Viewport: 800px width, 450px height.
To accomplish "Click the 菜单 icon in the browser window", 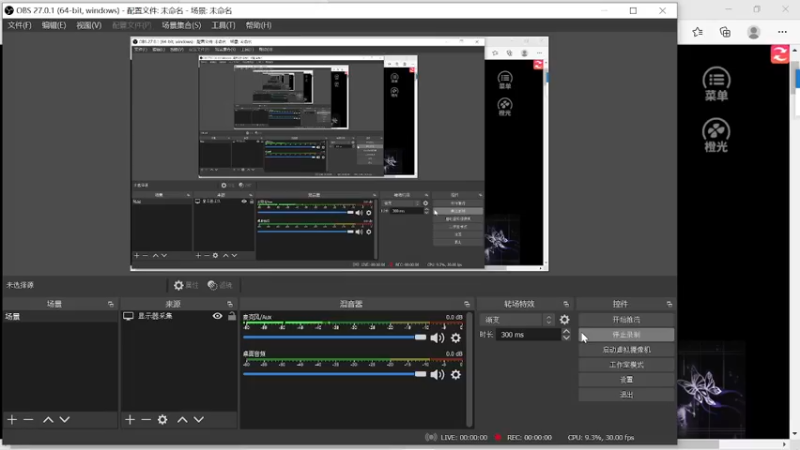I will tap(716, 84).
